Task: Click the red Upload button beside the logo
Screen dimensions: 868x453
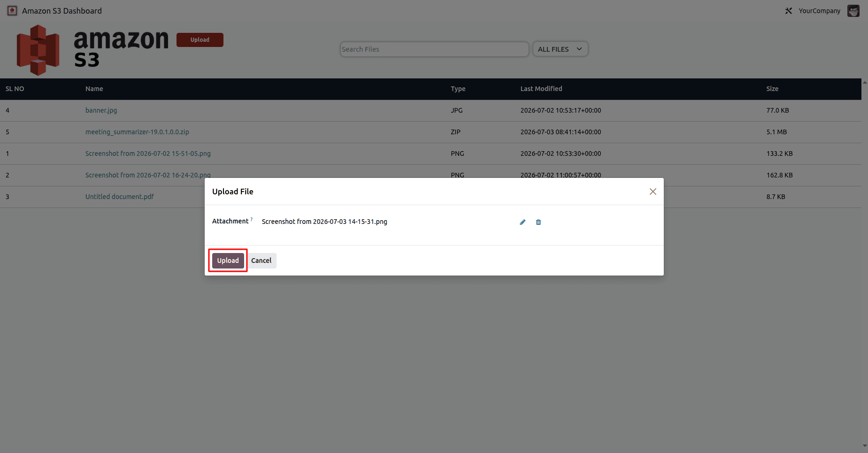Action: [x=200, y=40]
